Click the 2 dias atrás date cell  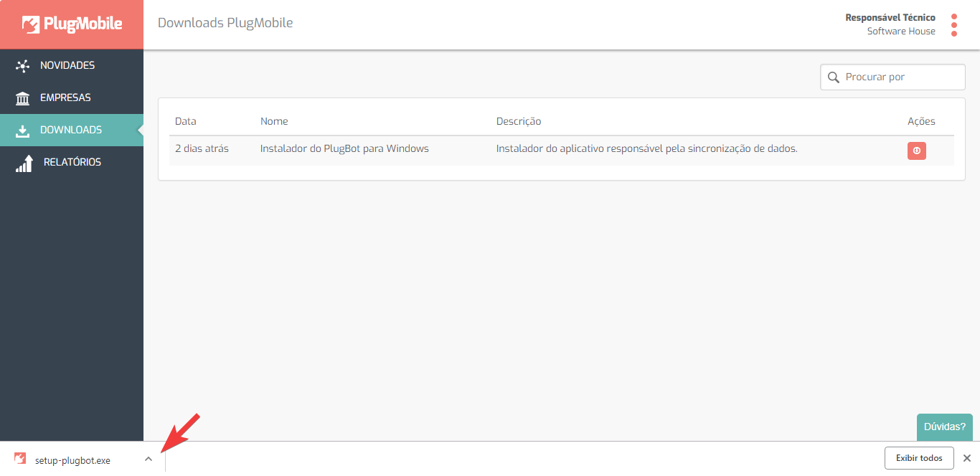tap(202, 149)
